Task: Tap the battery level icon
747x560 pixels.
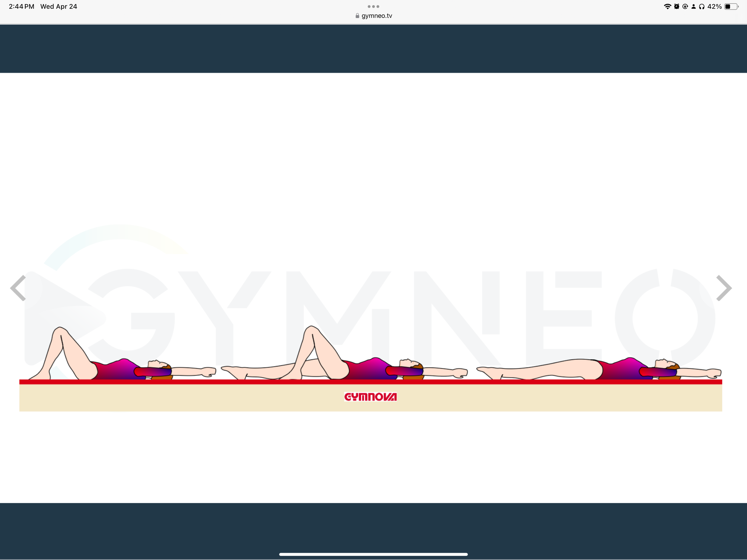Action: click(x=731, y=6)
